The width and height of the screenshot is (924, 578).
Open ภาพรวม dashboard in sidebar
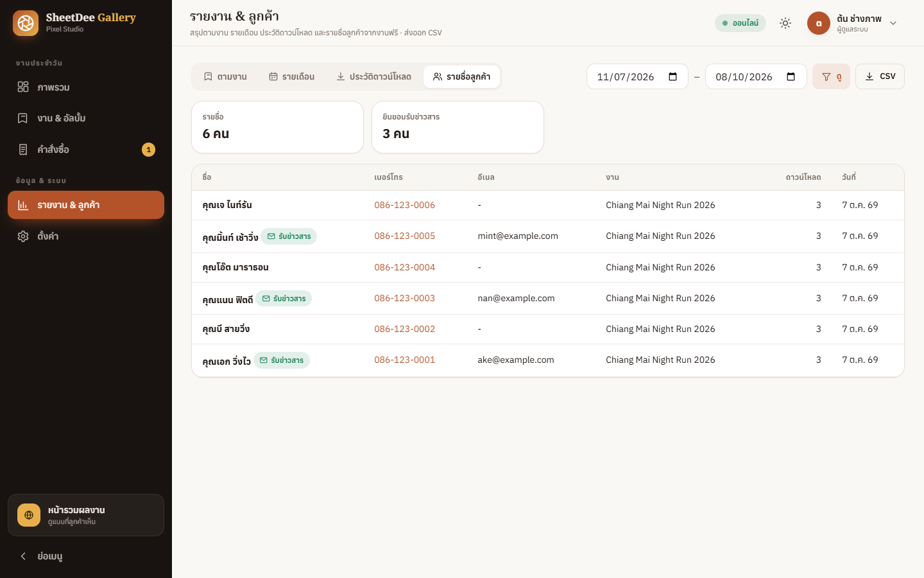pyautogui.click(x=86, y=87)
